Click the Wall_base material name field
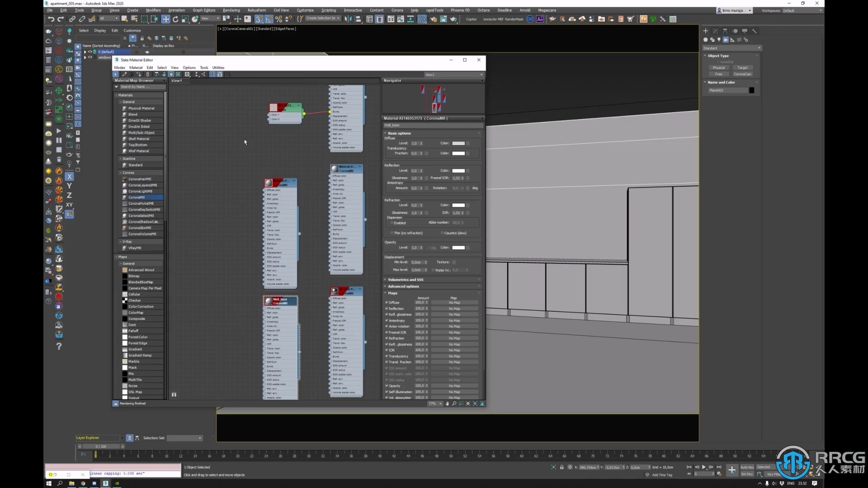This screenshot has width=868, height=488. pyautogui.click(x=432, y=125)
